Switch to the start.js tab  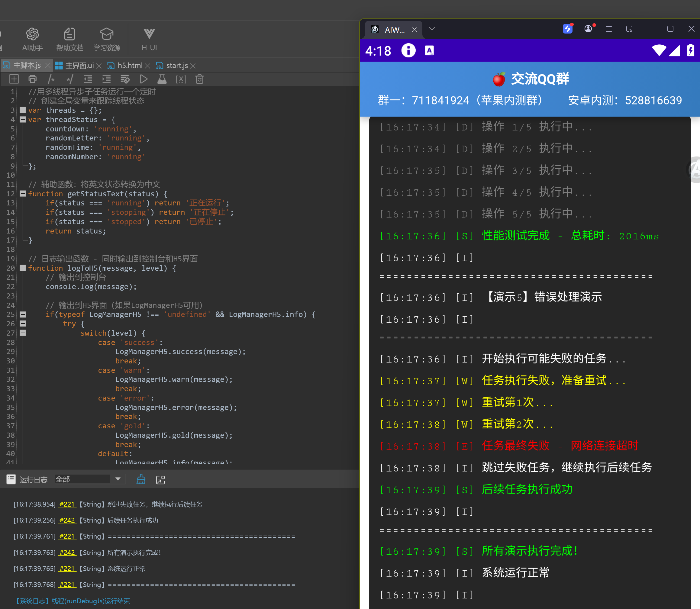pos(177,66)
